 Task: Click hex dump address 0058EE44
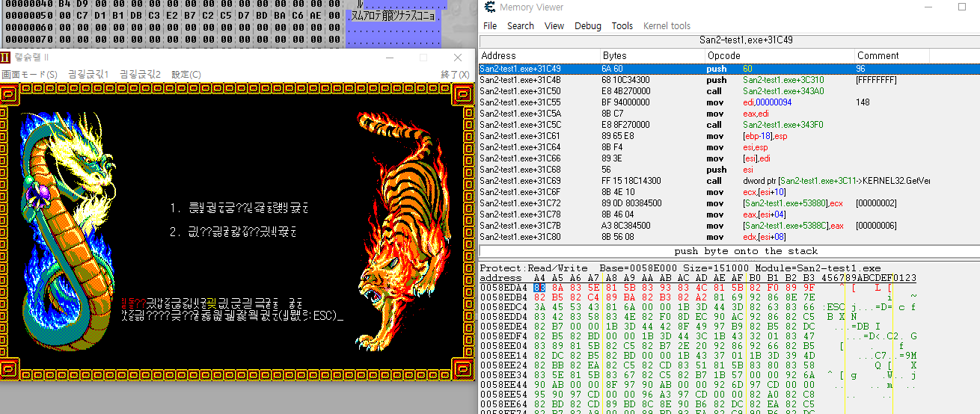[x=503, y=384]
